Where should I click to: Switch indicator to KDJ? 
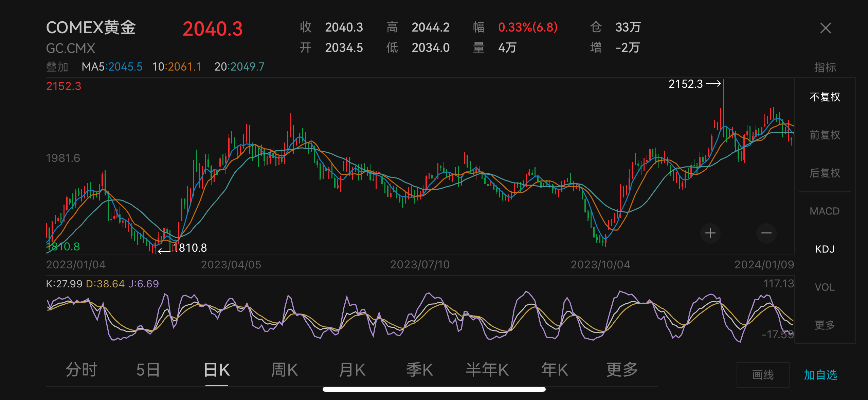tap(825, 249)
